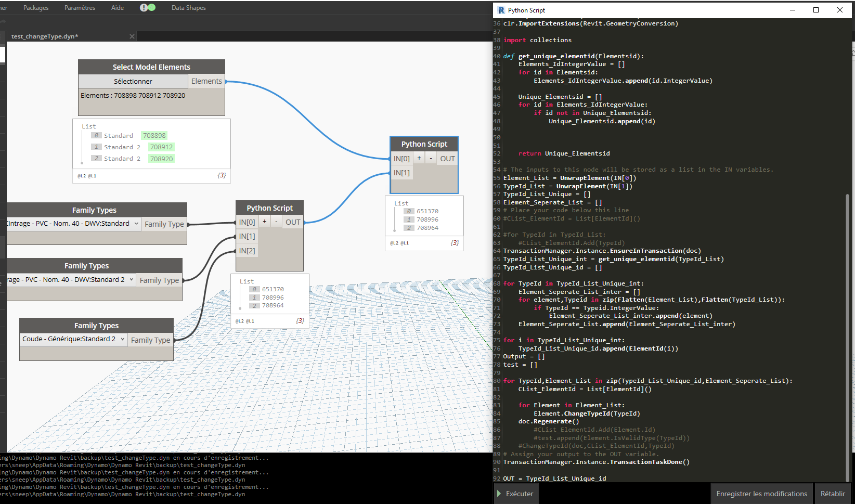Expand the Coude - Générique:Standard 2 dropdown
855x504 pixels.
coord(123,339)
